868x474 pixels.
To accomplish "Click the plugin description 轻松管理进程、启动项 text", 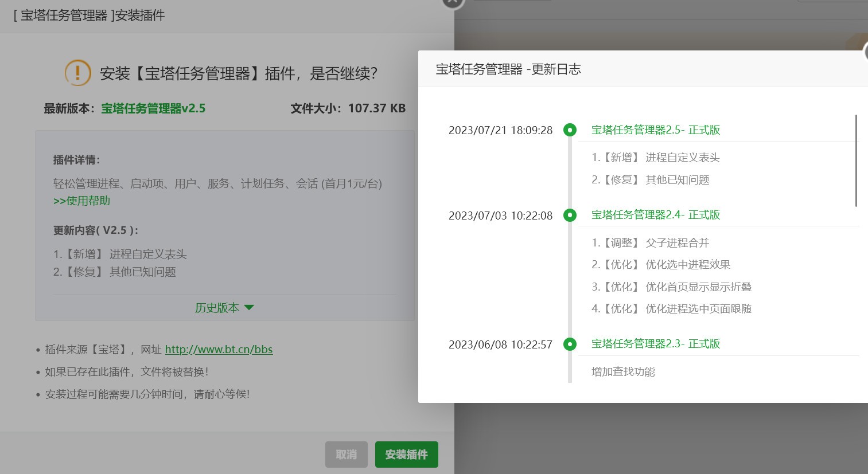I will [217, 183].
